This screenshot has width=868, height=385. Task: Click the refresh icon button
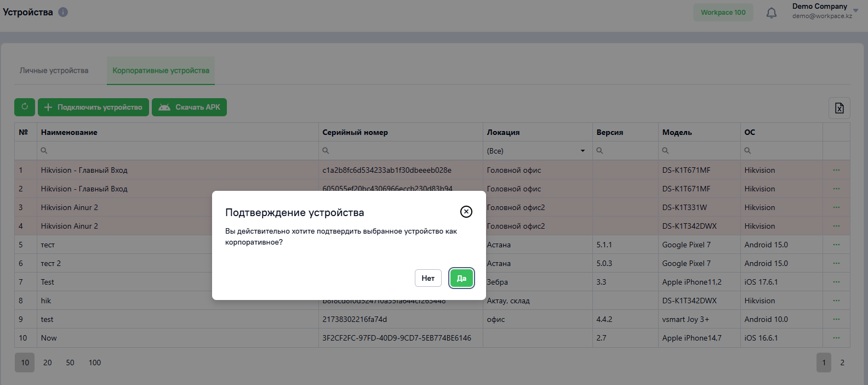point(25,107)
